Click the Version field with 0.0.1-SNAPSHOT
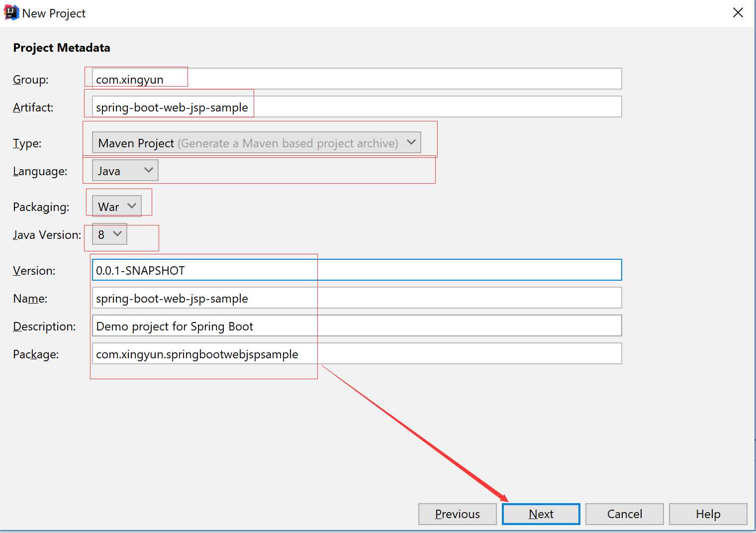The height and width of the screenshot is (533, 756). [357, 270]
